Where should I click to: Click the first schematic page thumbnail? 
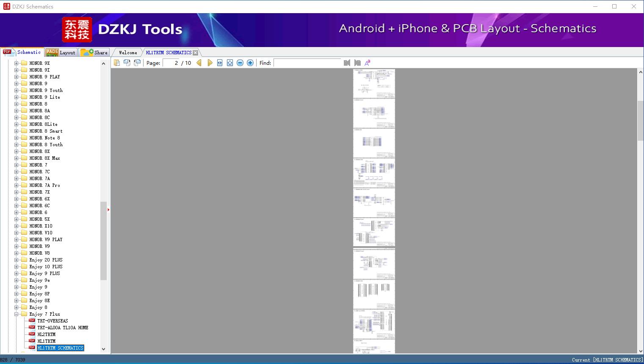click(x=374, y=83)
